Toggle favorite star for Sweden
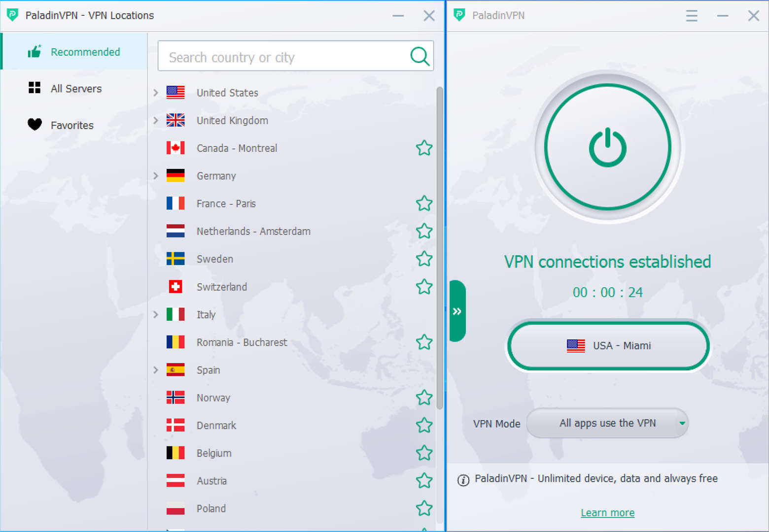 click(424, 259)
